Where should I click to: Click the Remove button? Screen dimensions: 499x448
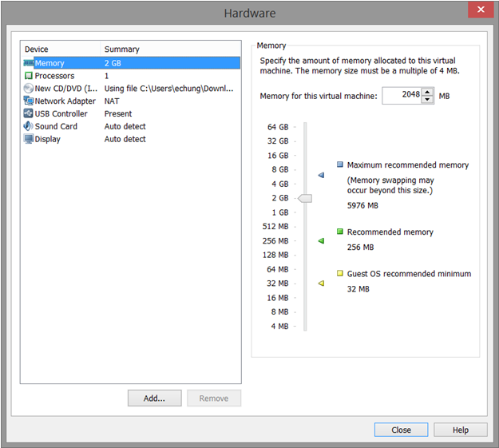(214, 398)
